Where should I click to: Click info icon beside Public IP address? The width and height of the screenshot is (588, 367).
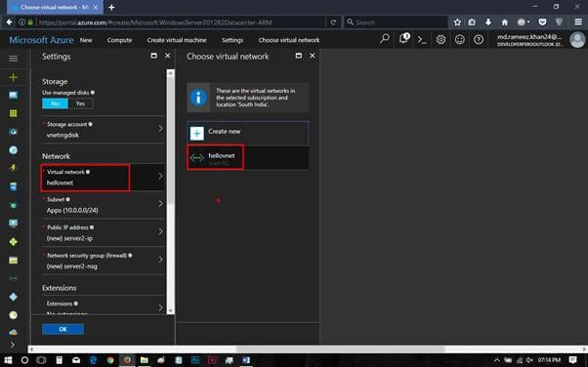(x=92, y=227)
